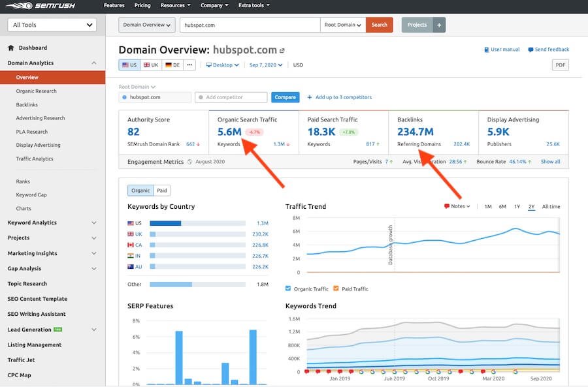The height and width of the screenshot is (387, 588).
Task: Switch to Paid toggle view
Action: coord(162,191)
